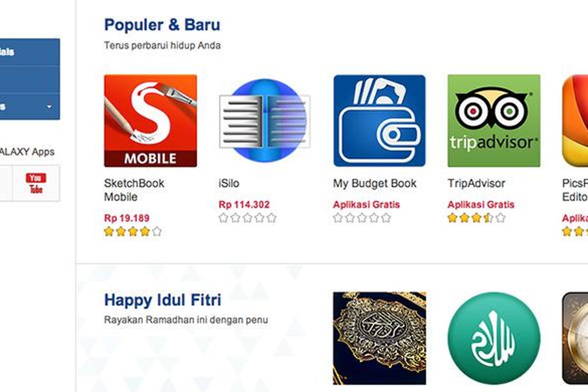Open the SketchBook Mobile title link

tap(134, 190)
